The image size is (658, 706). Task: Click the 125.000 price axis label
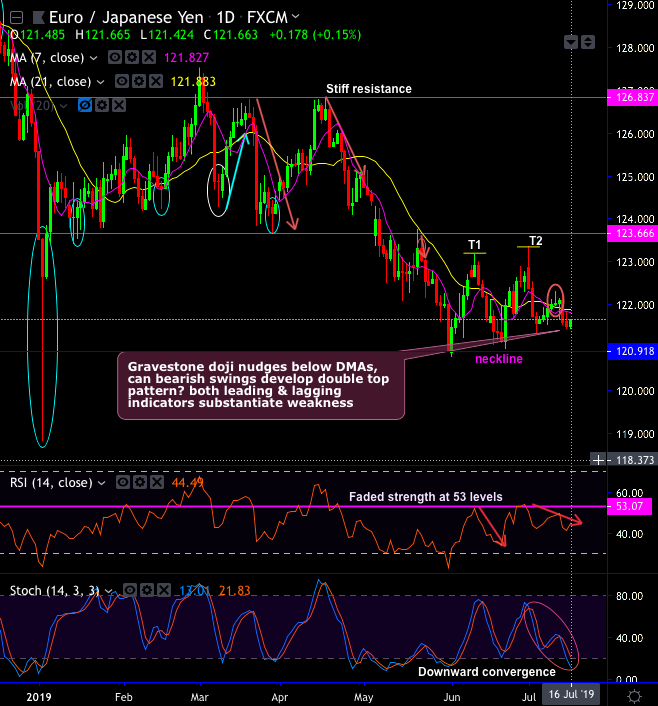tap(635, 177)
